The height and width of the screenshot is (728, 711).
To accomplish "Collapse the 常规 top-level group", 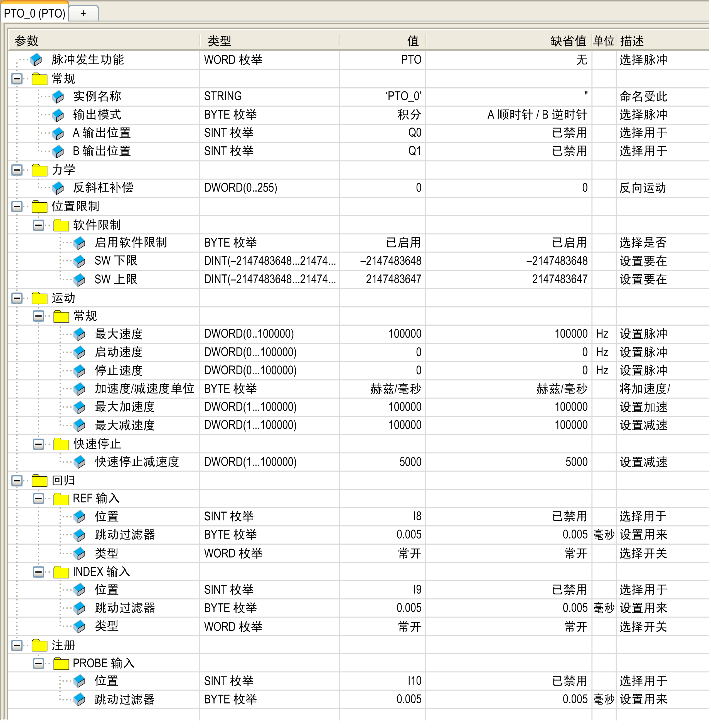I will point(17,79).
